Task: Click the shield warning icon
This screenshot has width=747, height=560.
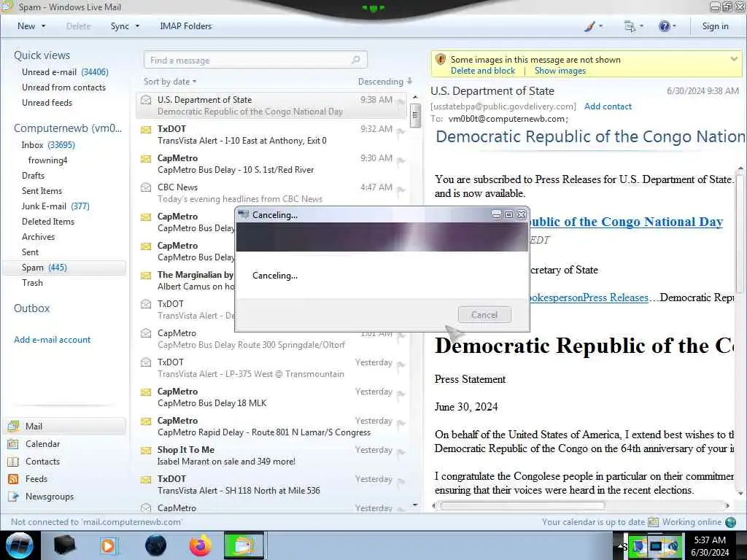Action: tap(440, 59)
